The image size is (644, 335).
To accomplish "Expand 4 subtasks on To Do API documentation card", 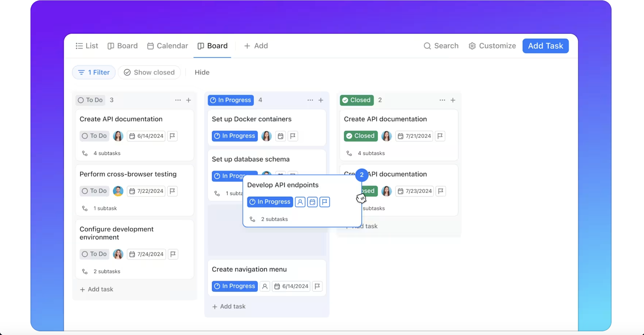I will click(101, 153).
